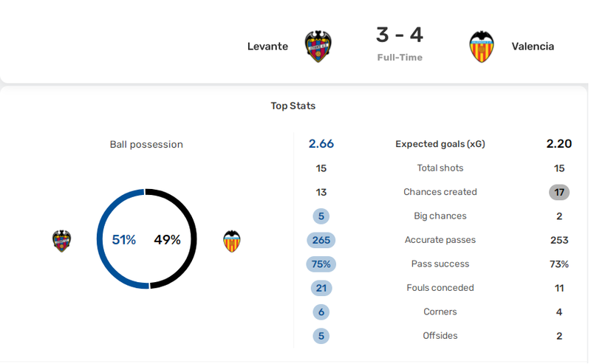Click the 5 offsides badge
The height and width of the screenshot is (364, 591).
(x=321, y=336)
